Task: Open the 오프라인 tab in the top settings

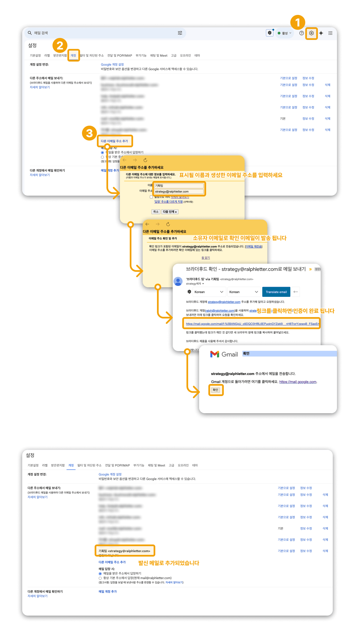Action: (x=185, y=55)
